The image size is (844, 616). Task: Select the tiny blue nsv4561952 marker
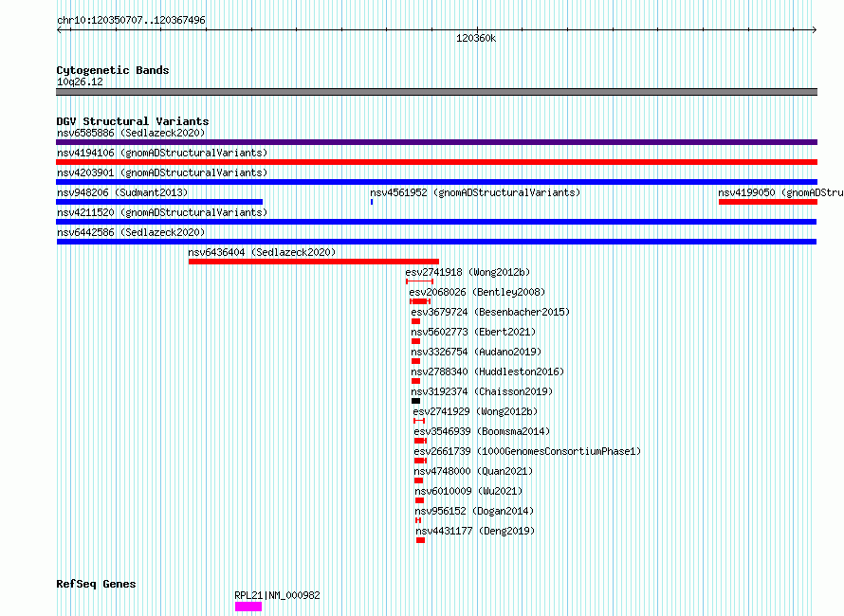coord(372,202)
